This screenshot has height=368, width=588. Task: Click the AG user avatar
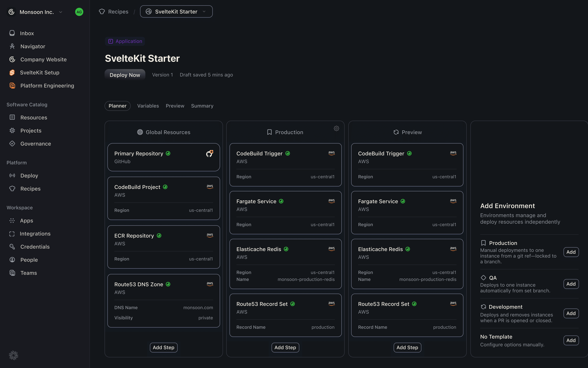[79, 12]
